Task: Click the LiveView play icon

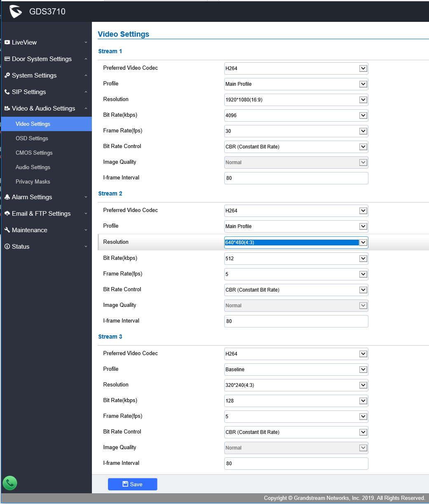Action: (x=7, y=42)
